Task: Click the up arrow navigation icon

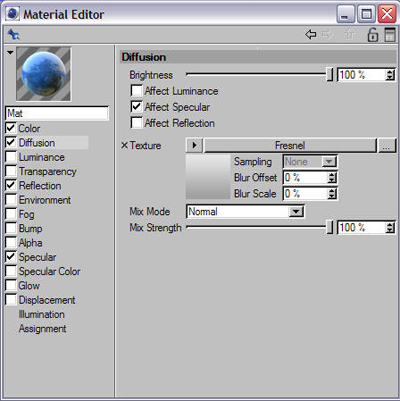Action: [350, 34]
